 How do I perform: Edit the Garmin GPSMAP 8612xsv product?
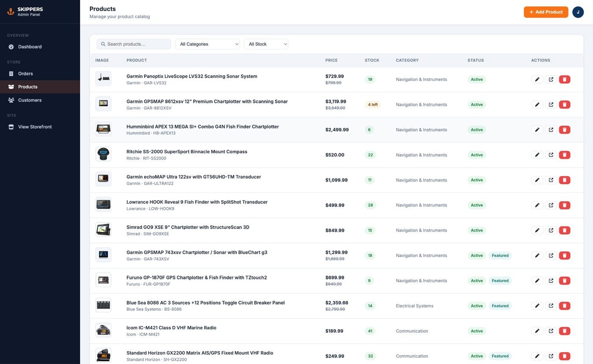[x=537, y=105]
